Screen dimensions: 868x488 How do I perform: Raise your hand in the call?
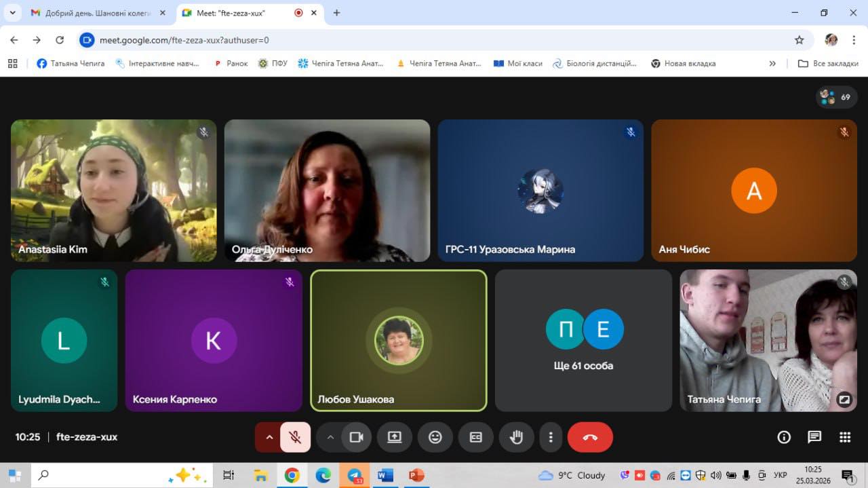pos(517,438)
